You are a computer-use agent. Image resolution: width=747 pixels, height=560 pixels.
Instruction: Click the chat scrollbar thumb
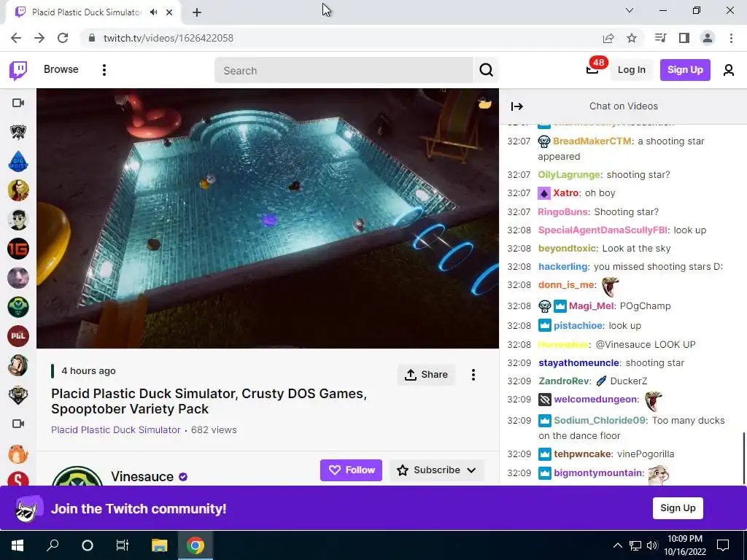pyautogui.click(x=743, y=458)
